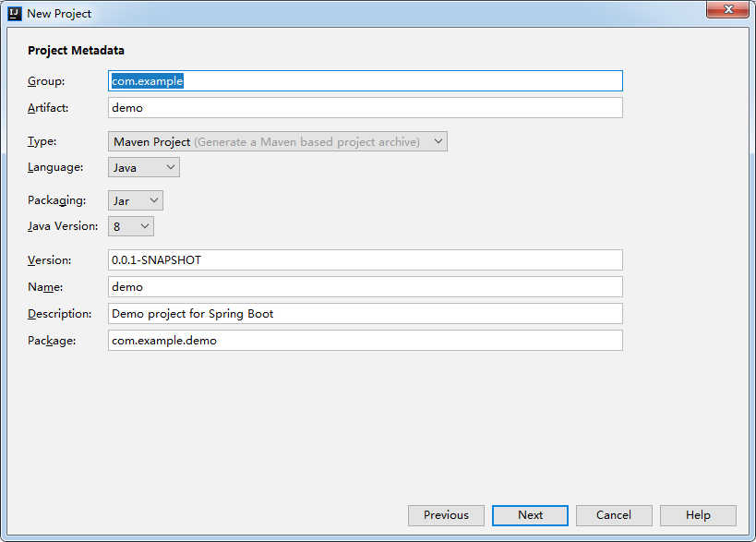Focus the Group input field

pyautogui.click(x=366, y=81)
